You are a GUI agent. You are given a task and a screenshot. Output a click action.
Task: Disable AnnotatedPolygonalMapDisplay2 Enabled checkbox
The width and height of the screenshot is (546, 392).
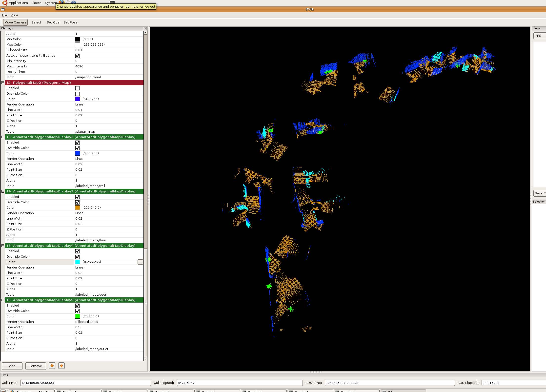[x=77, y=143]
